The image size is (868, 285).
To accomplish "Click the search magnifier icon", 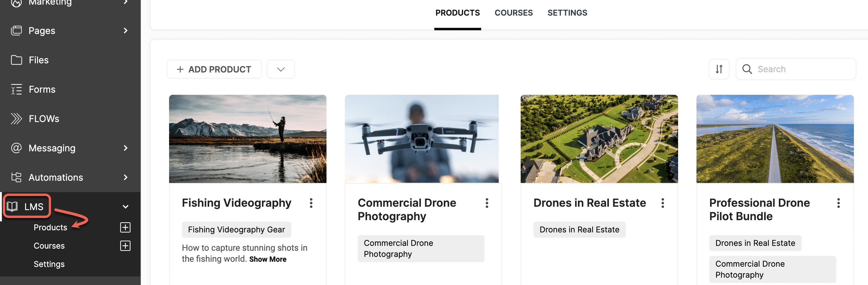I will click(747, 69).
